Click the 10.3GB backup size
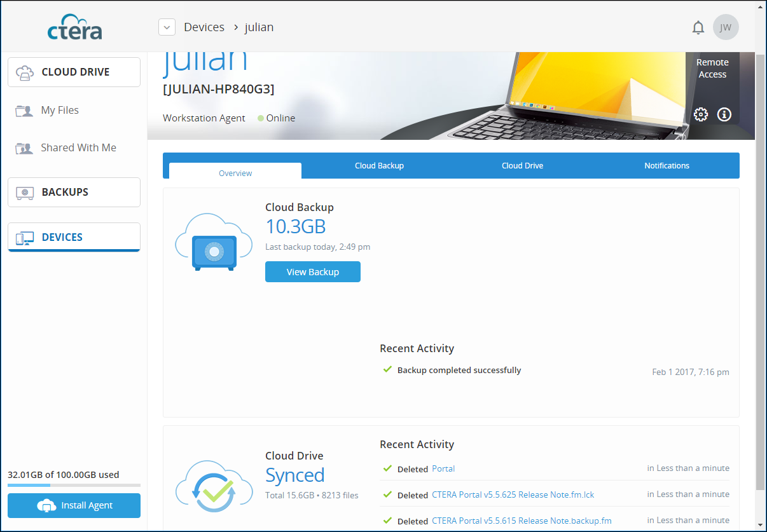Screen dimensions: 767x532 [x=295, y=227]
